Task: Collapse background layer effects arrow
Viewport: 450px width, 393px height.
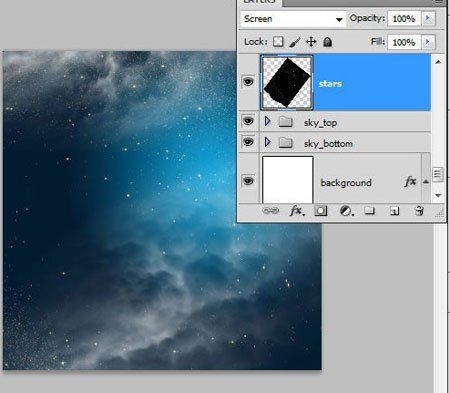Action: [426, 182]
